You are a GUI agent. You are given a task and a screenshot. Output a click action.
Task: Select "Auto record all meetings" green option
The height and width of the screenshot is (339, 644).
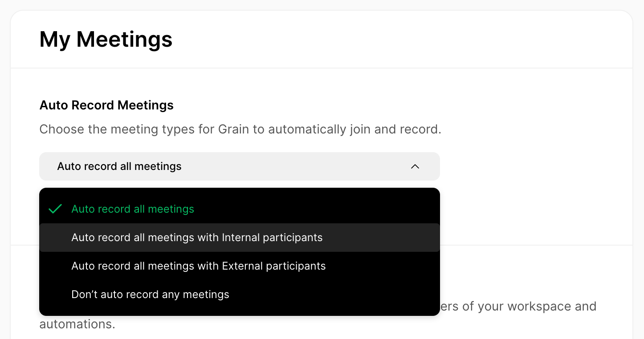point(133,209)
